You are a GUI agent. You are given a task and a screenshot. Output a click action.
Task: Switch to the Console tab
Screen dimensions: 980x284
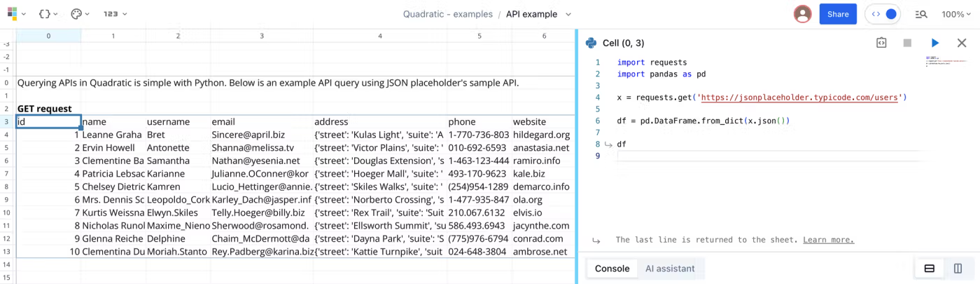(612, 268)
